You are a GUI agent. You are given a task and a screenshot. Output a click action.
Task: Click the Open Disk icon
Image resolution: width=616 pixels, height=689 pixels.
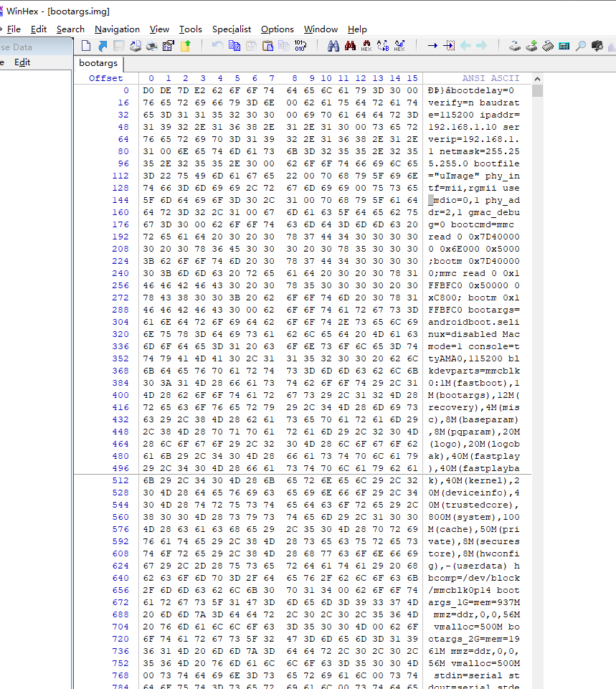[515, 46]
